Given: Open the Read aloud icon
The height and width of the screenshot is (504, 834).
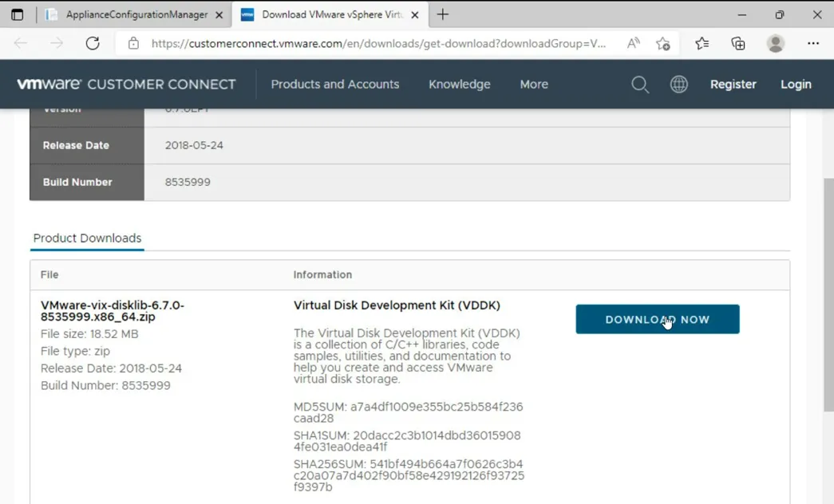Looking at the screenshot, I should 633,43.
